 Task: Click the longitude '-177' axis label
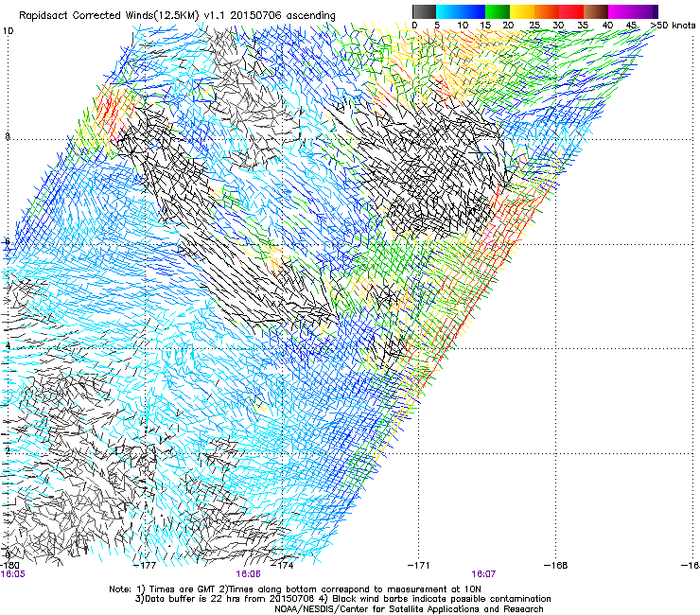(x=145, y=565)
